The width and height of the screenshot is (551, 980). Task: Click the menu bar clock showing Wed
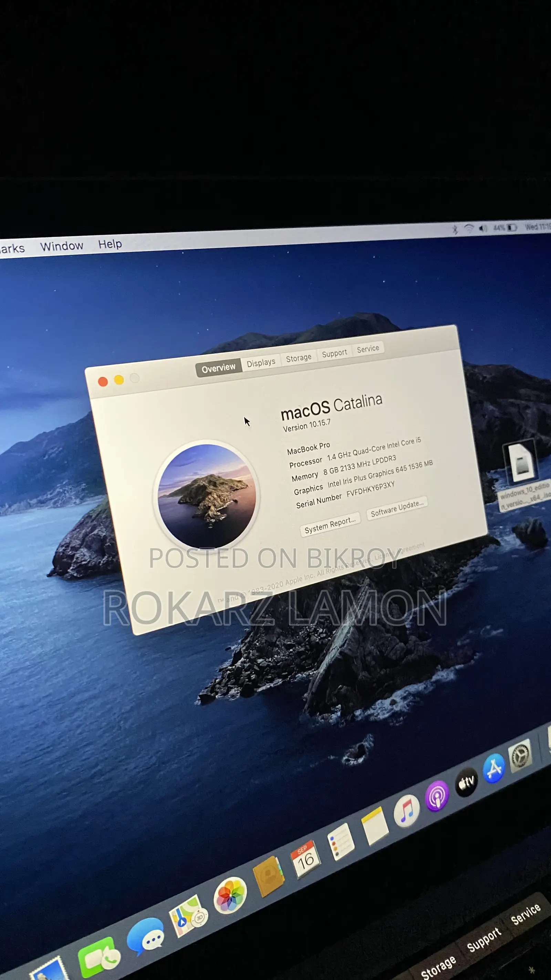click(538, 227)
